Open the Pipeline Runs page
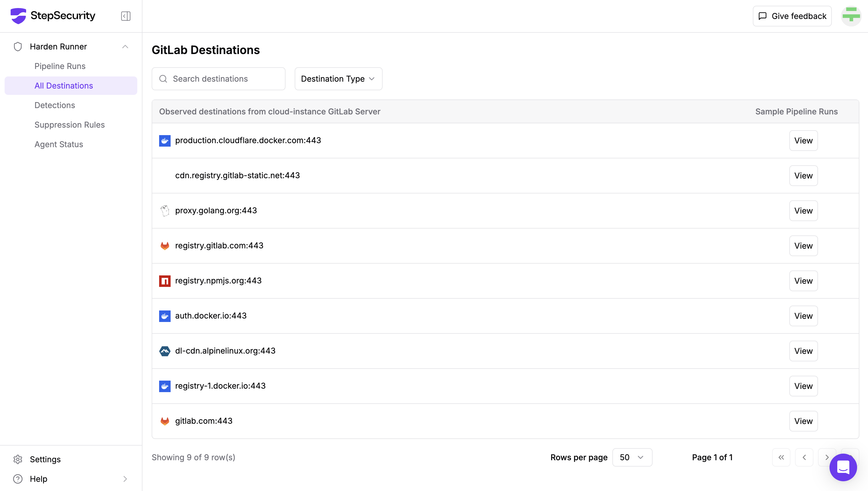 click(x=60, y=66)
